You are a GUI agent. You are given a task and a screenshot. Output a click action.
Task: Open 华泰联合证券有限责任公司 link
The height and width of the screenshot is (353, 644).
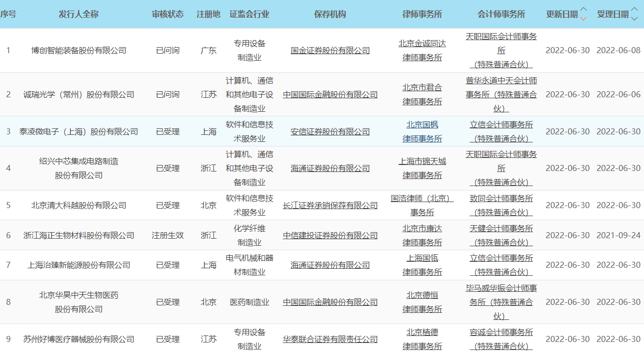[x=330, y=339]
